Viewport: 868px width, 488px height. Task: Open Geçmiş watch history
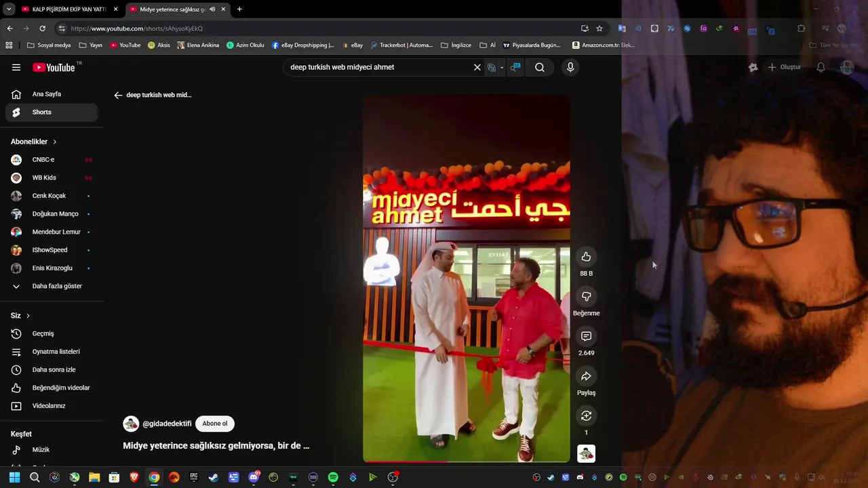(x=52, y=333)
